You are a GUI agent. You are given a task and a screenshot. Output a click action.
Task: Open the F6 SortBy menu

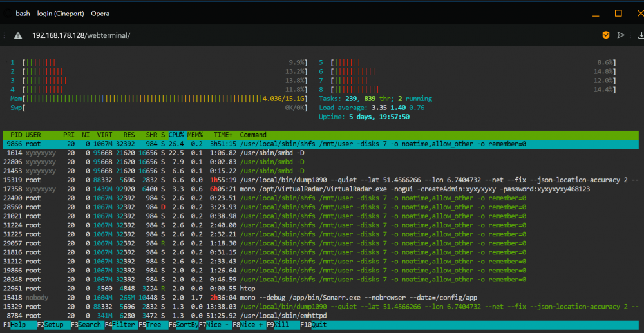coord(183,325)
